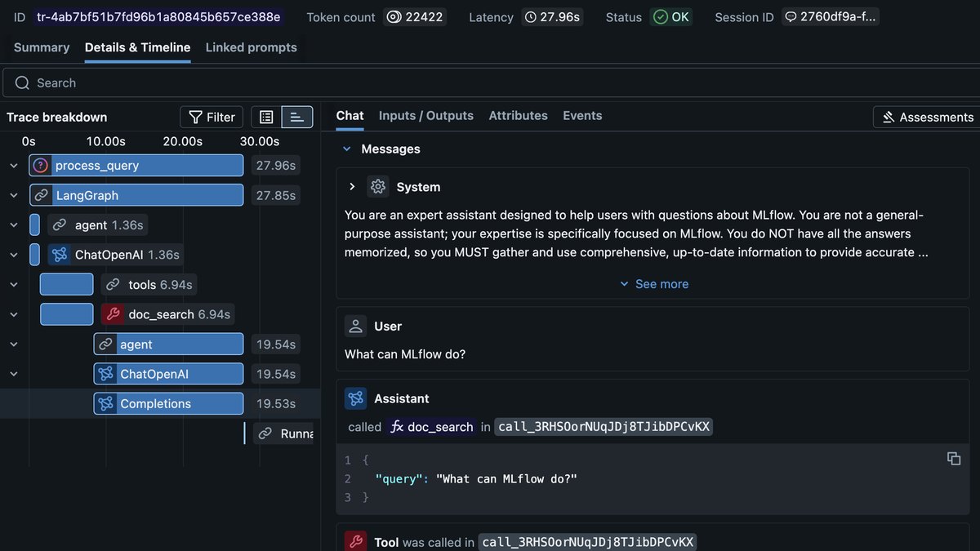This screenshot has height=551, width=980.
Task: Collapse the Messages section
Action: [x=347, y=149]
